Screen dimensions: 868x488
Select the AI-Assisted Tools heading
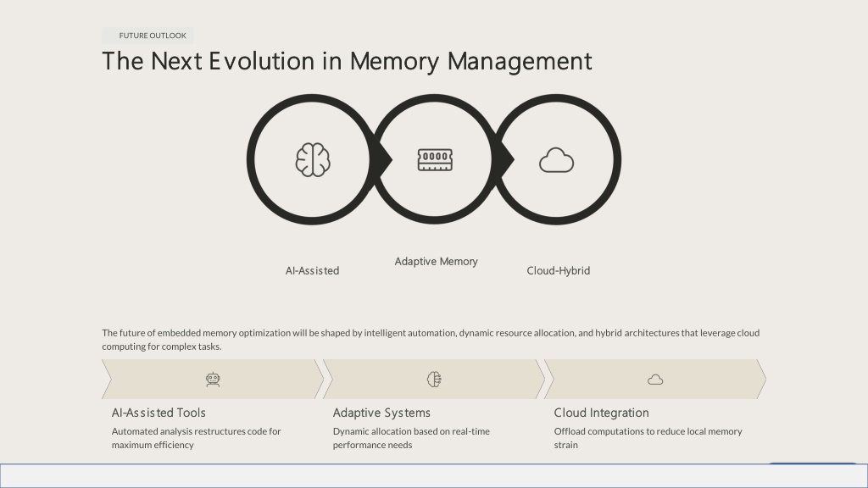[159, 413]
